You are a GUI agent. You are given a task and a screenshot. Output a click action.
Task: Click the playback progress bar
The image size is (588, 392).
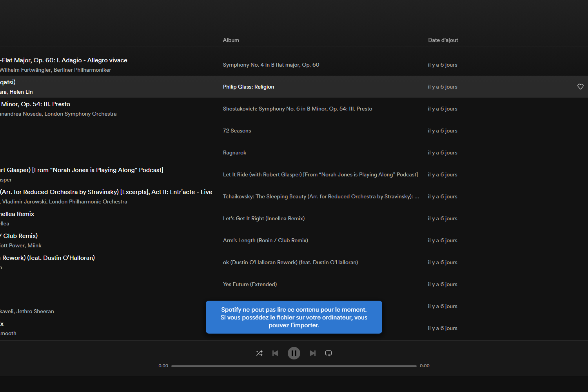(294, 366)
